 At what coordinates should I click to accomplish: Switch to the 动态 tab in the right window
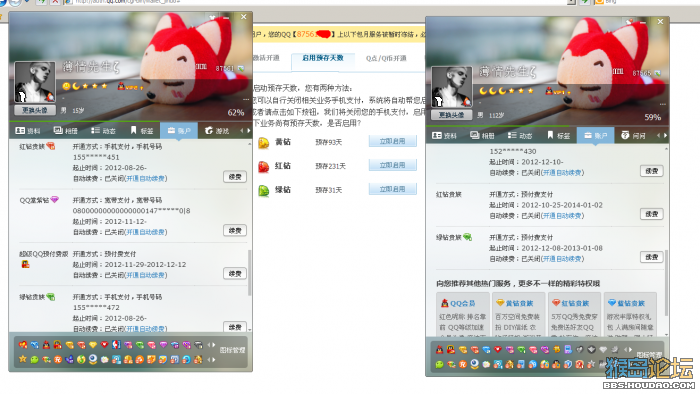tap(520, 135)
